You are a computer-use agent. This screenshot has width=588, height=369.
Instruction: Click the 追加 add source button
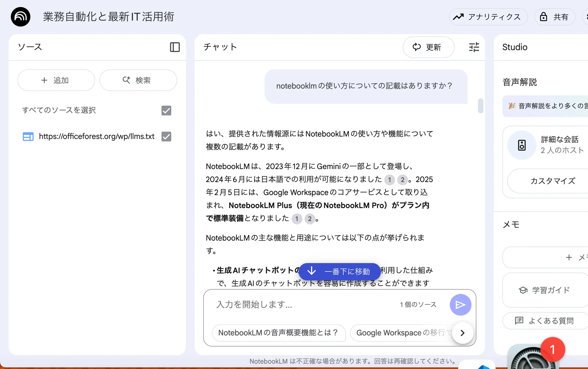56,80
